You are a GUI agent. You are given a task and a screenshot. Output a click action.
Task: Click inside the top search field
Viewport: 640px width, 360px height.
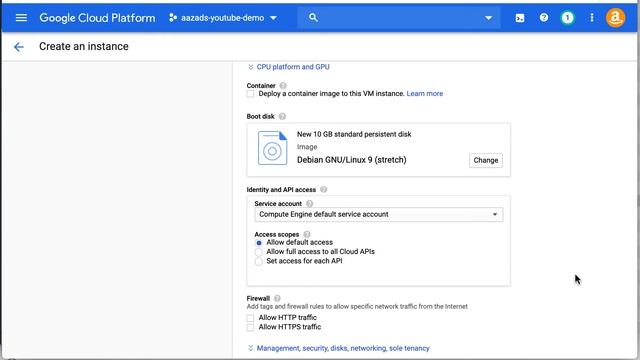pyautogui.click(x=398, y=18)
